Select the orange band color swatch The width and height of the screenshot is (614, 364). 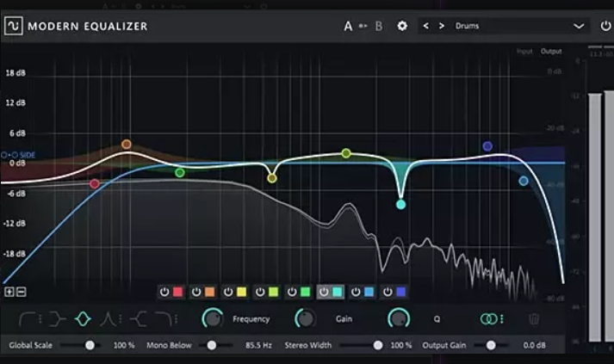pyautogui.click(x=209, y=292)
